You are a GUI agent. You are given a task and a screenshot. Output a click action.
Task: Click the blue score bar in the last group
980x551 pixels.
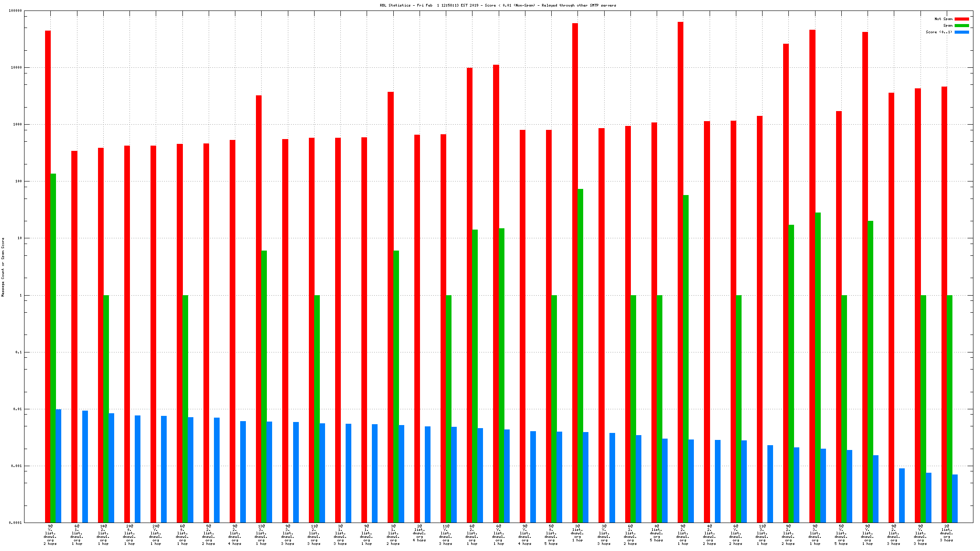[x=955, y=499]
